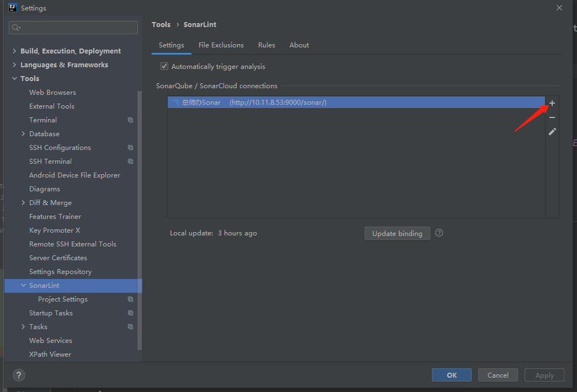Select External Tools in tree
This screenshot has height=392, width=577.
coord(52,106)
